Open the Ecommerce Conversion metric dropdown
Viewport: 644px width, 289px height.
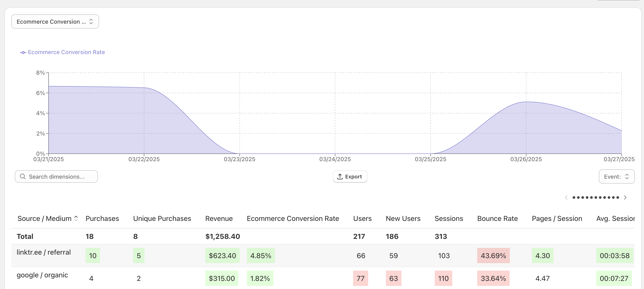(x=55, y=21)
